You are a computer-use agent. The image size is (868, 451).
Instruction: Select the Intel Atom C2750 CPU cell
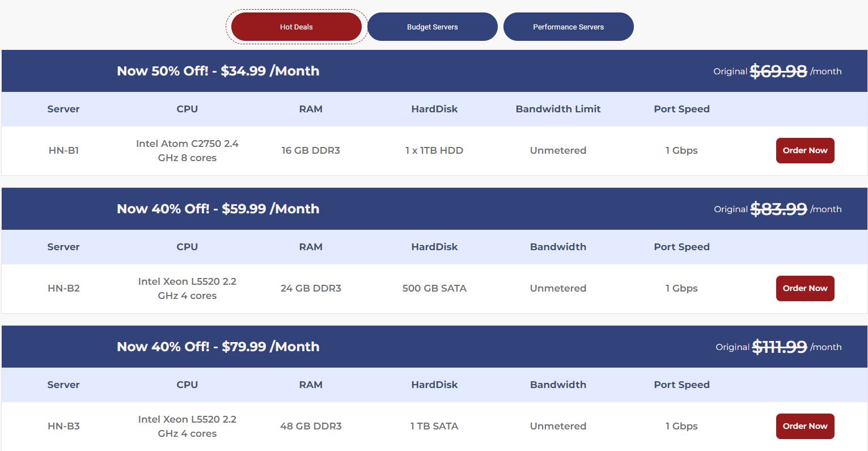[x=187, y=150]
